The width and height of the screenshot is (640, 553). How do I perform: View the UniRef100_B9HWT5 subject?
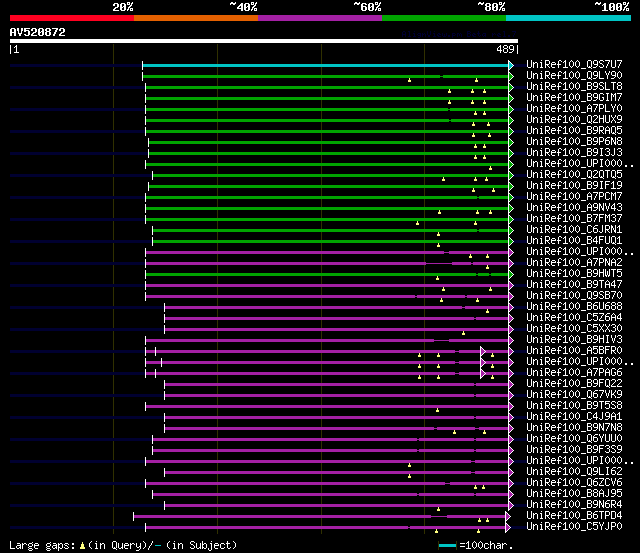(574, 273)
